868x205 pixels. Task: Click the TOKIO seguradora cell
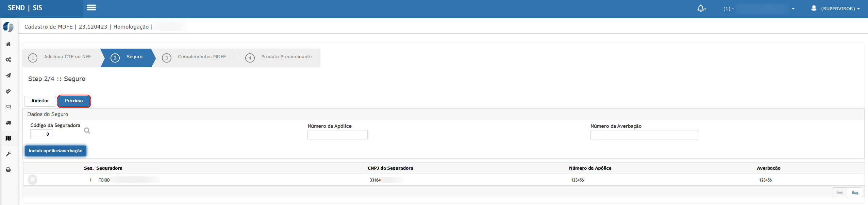104,180
